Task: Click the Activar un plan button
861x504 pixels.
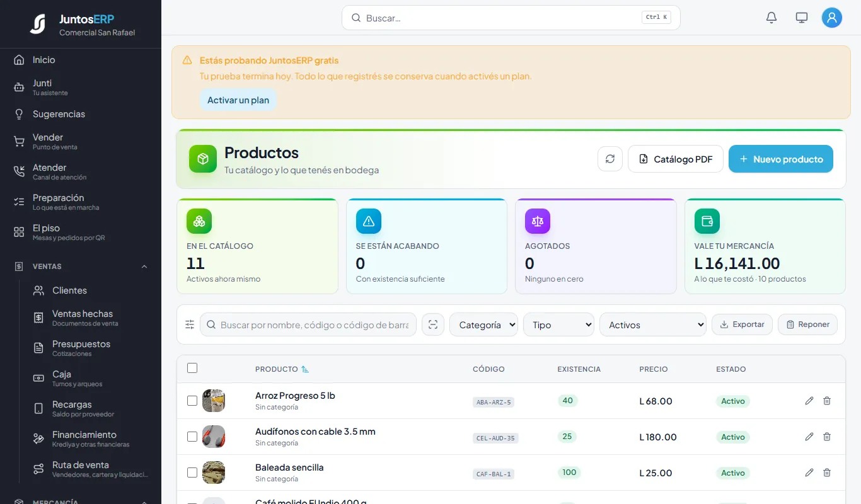Action: pos(238,100)
